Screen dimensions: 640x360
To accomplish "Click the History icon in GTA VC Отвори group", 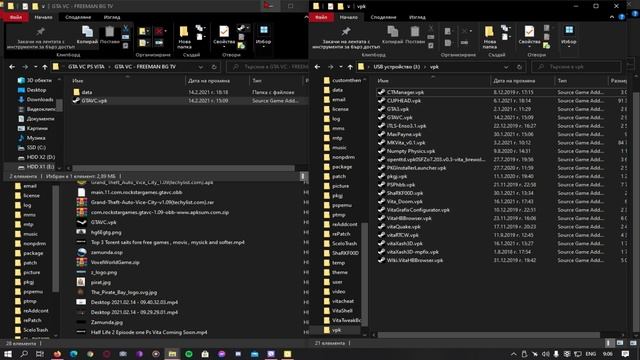I will (x=241, y=46).
